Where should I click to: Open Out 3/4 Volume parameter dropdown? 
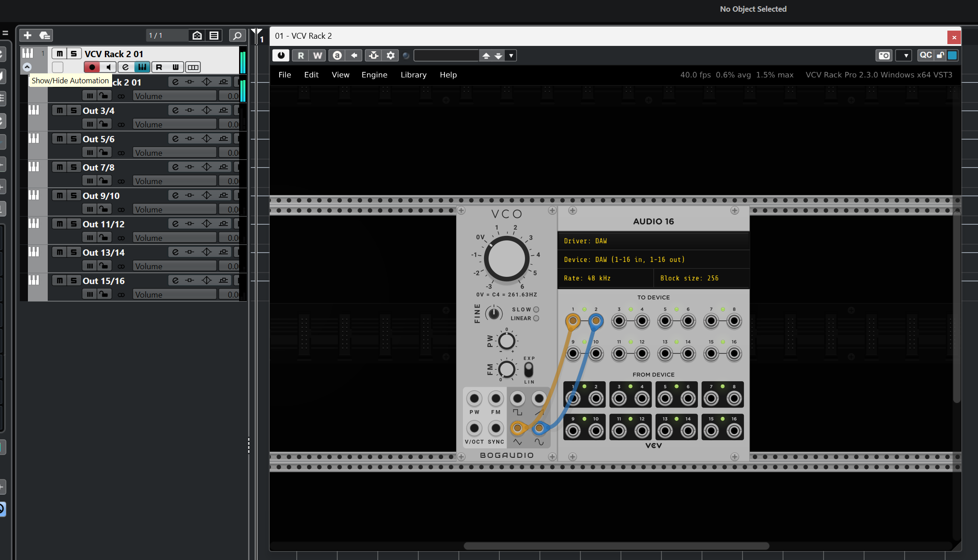coord(174,124)
